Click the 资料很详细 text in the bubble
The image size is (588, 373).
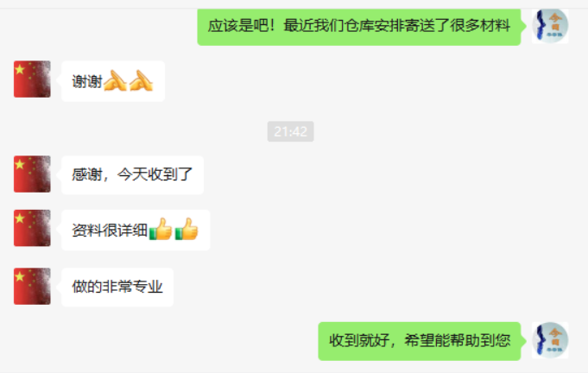[110, 231]
